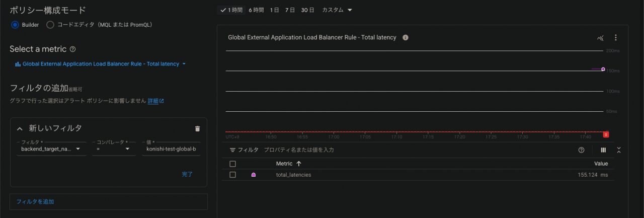The height and width of the screenshot is (218, 644).
Task: Select the code editor (MQL or PromQL) option
Action: point(50,25)
